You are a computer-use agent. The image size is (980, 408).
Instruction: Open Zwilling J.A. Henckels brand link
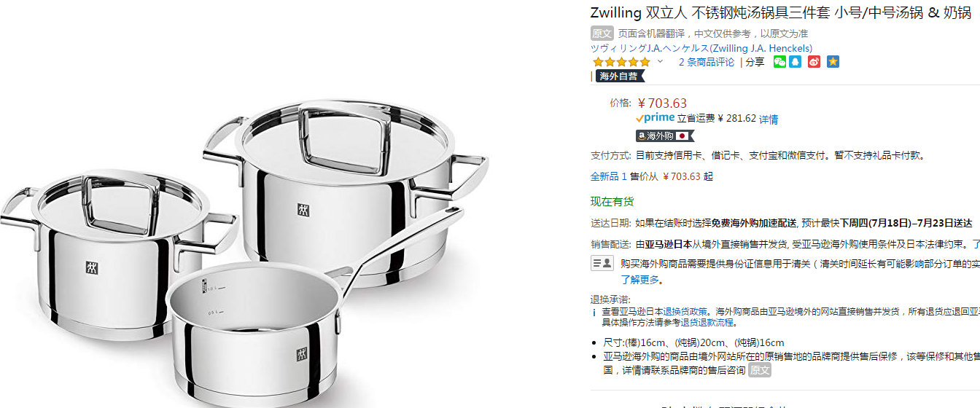[x=701, y=48]
